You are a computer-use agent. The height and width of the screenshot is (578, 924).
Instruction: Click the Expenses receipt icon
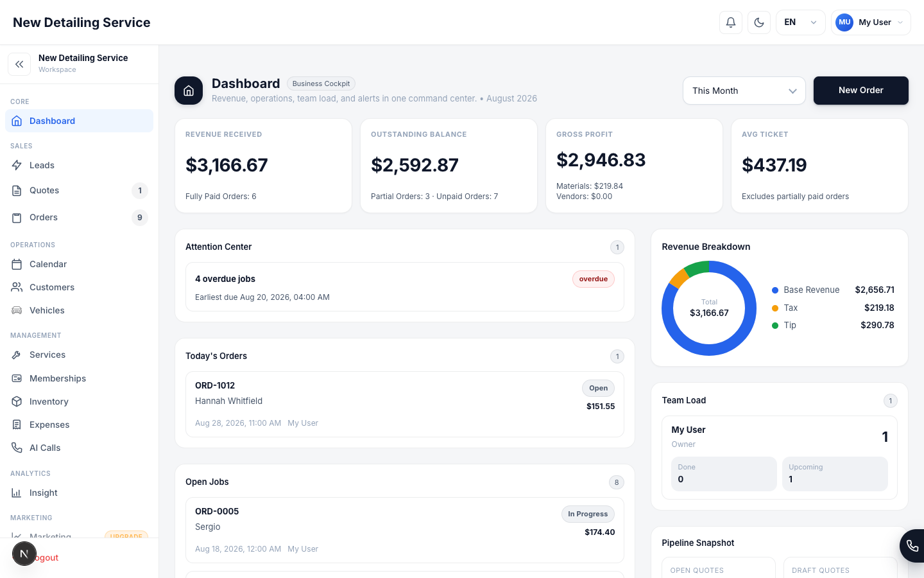coord(17,425)
